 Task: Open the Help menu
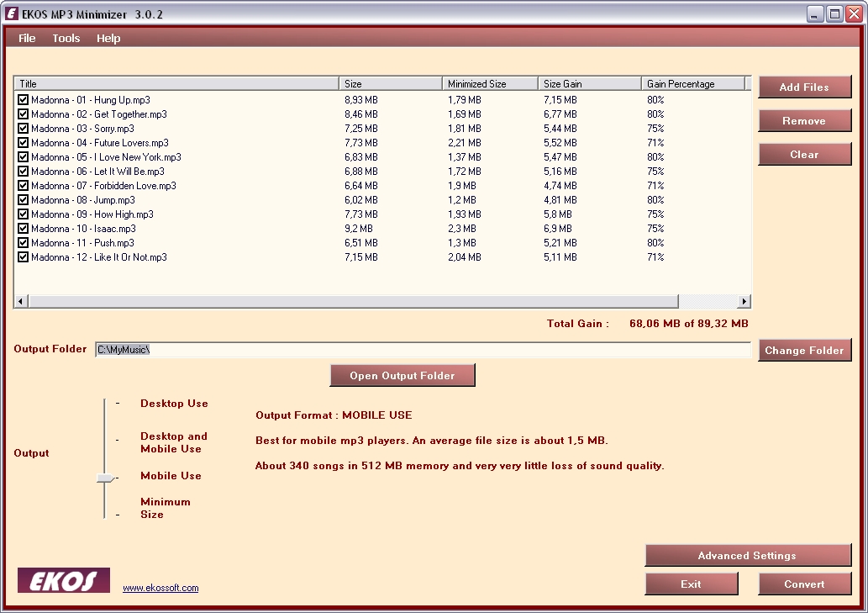pos(108,38)
